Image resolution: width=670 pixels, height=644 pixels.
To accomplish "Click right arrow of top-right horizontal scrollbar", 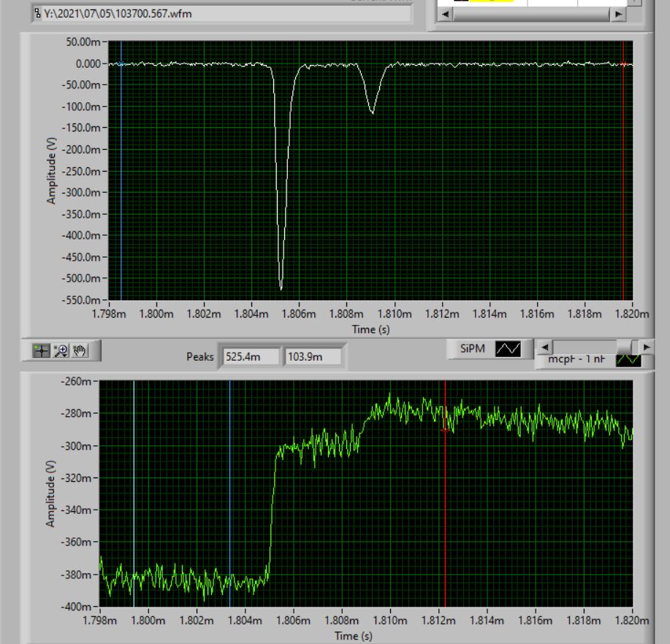I will click(x=618, y=14).
